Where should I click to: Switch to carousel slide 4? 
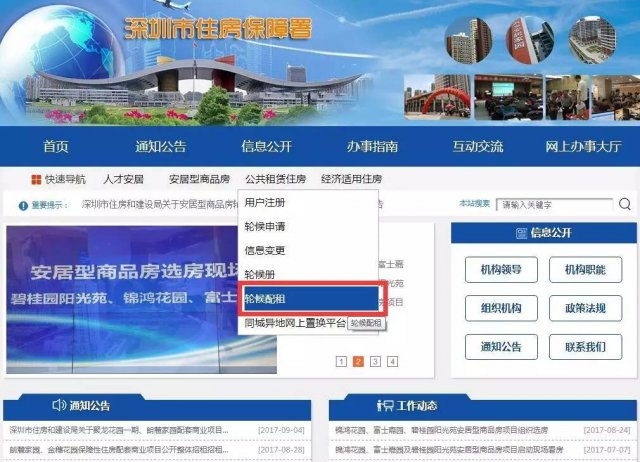coord(392,361)
